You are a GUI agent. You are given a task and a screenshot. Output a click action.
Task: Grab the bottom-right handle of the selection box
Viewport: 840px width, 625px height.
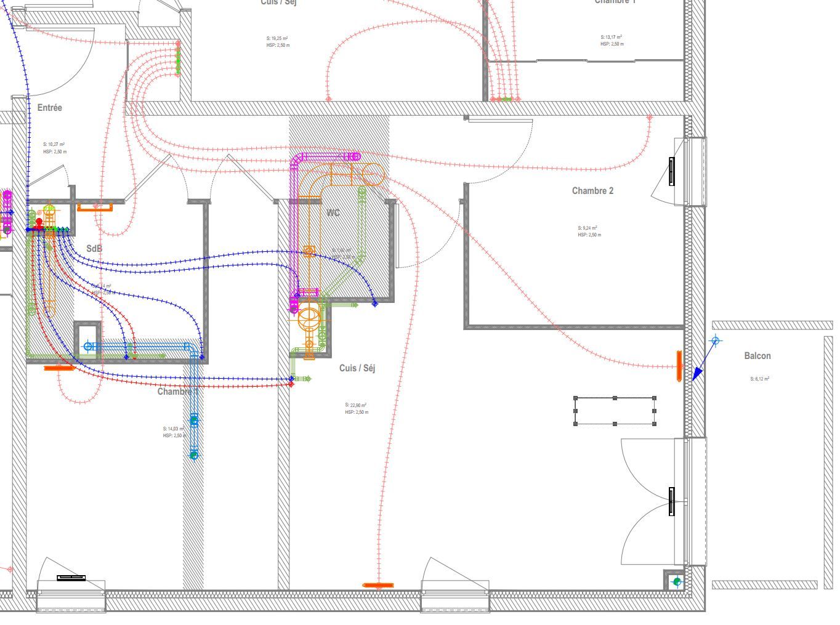tap(654, 424)
